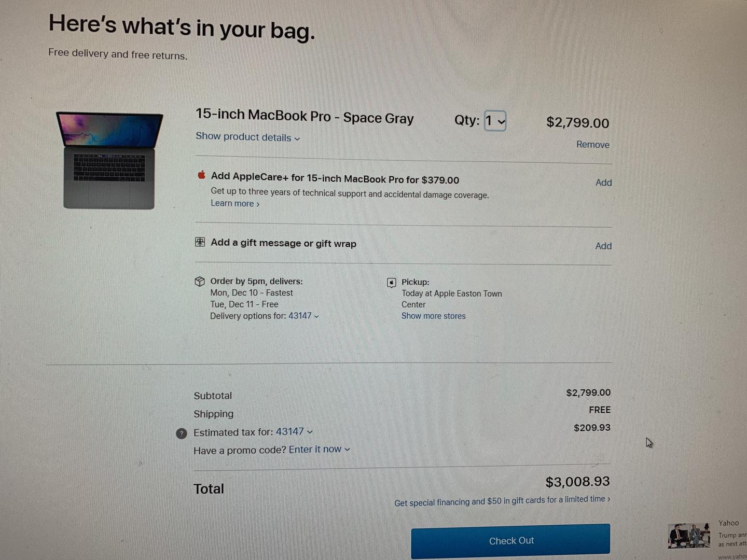Open Learn more about AppleCare+
The image size is (747, 560).
click(x=234, y=203)
